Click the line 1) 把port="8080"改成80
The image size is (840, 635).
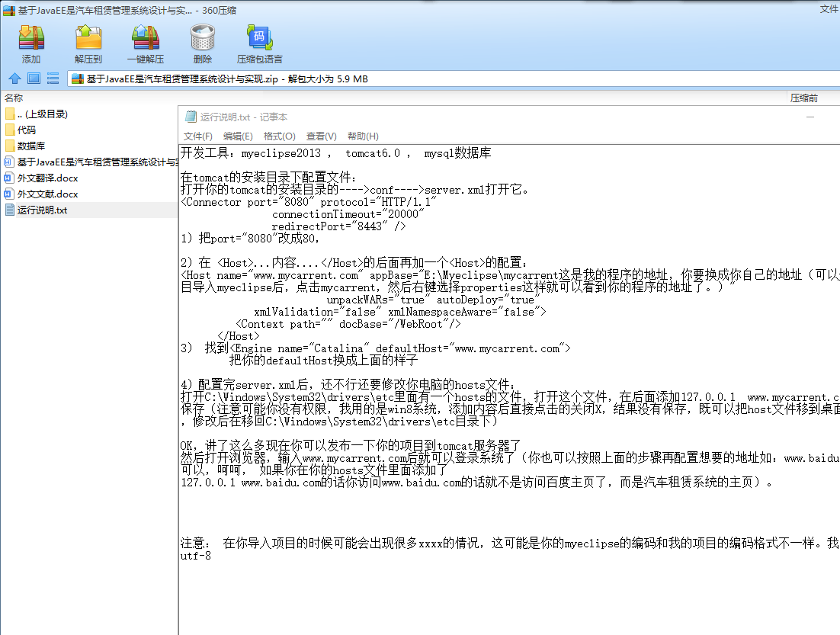(250, 239)
